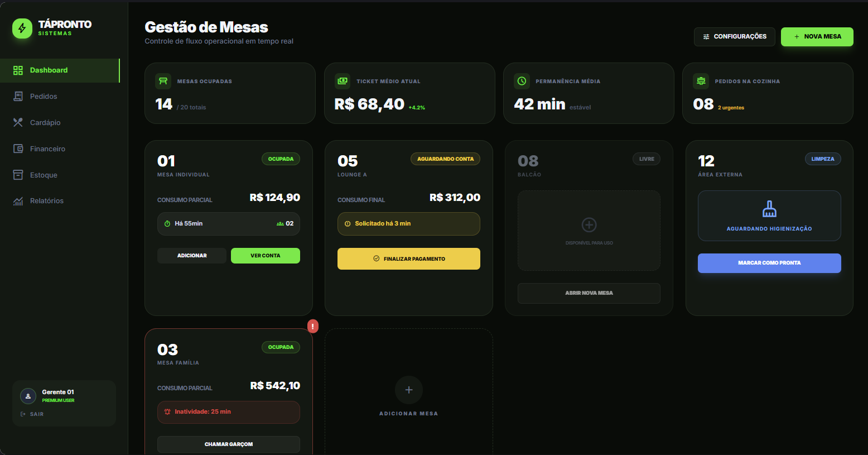Click the clock icon for Permanência Média
868x455 pixels.
(x=522, y=81)
